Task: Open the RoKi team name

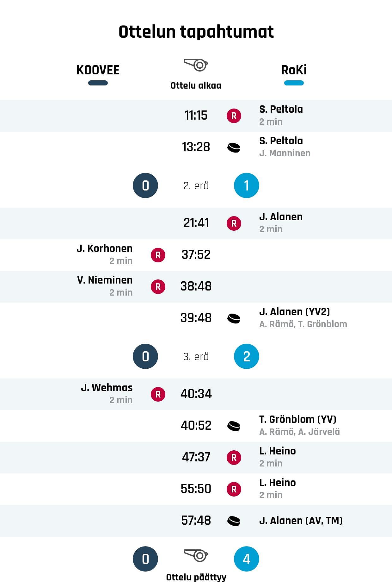Action: (x=294, y=70)
